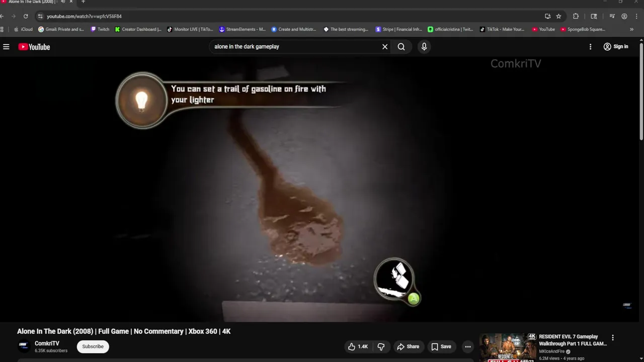This screenshot has width=644, height=362.
Task: Open Create and Multistream bookmark
Action: (294, 29)
